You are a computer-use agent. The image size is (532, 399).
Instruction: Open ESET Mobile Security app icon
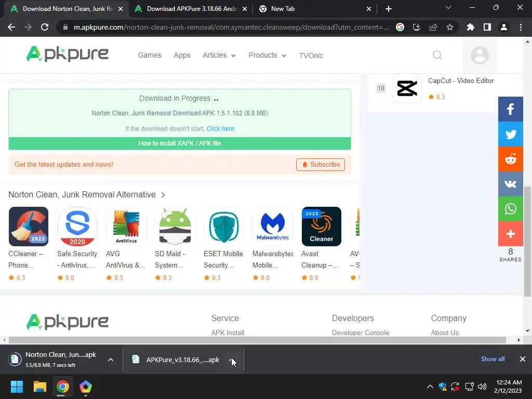pos(223,227)
